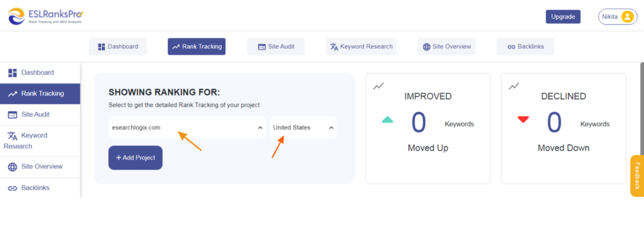Open Site Audit in the left sidebar
The image size is (644, 228).
tap(40, 114)
